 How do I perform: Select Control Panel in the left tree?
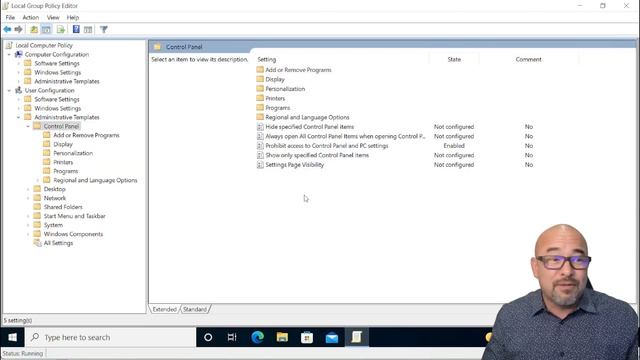(61, 126)
